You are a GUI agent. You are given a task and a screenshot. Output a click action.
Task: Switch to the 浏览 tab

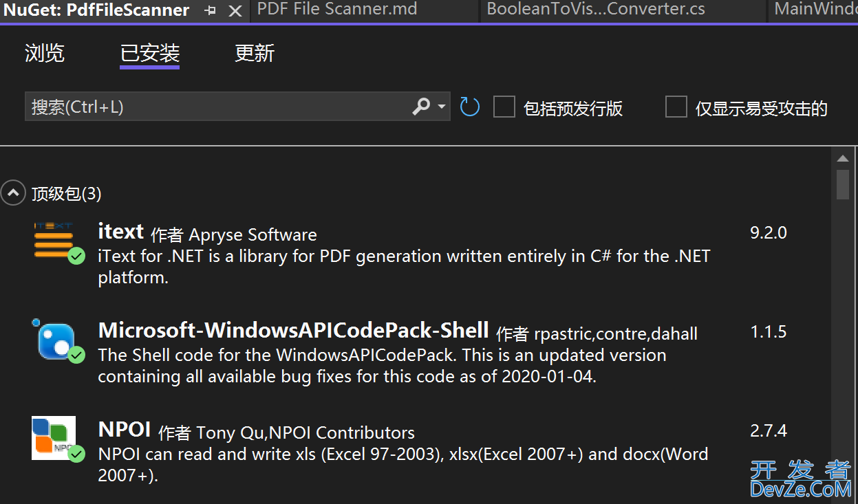pos(45,53)
